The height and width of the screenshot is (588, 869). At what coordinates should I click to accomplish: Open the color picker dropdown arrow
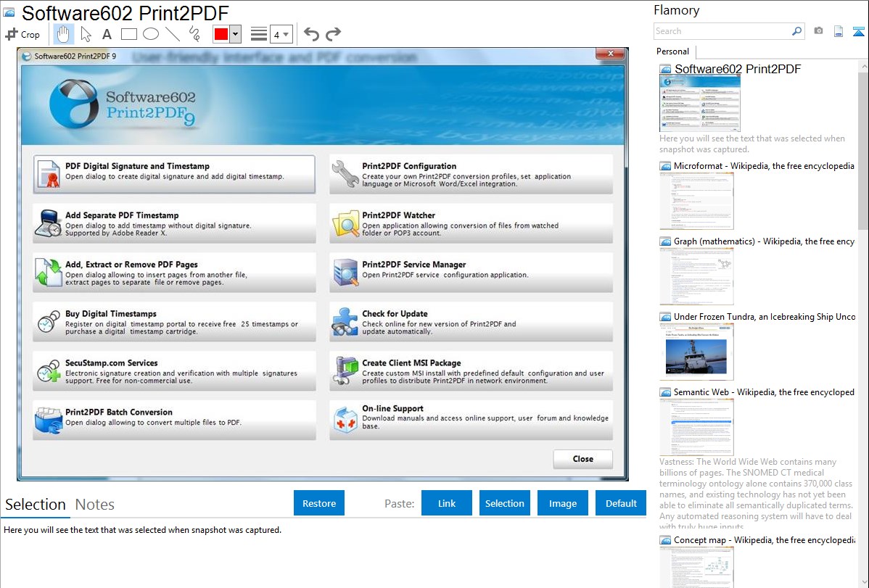[235, 34]
